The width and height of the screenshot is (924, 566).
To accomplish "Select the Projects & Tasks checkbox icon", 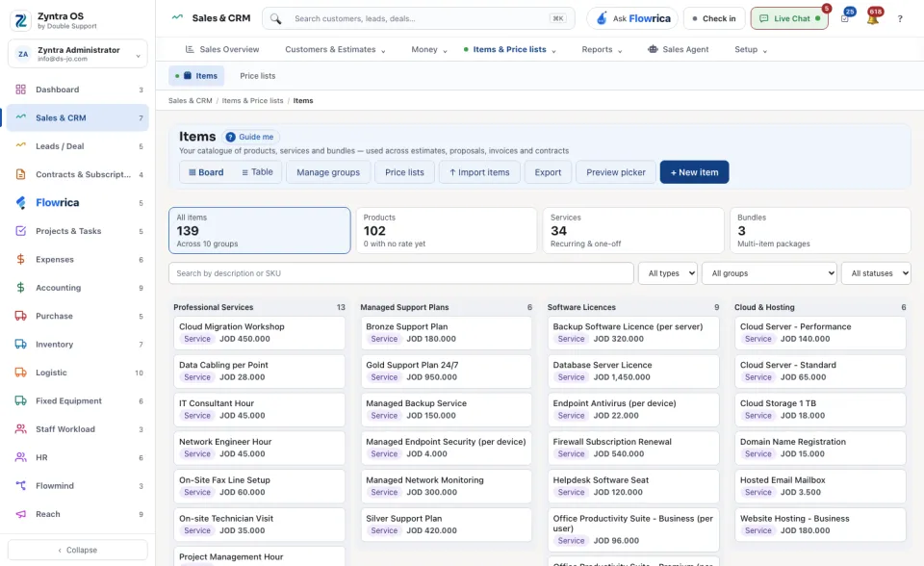I will pos(20,231).
